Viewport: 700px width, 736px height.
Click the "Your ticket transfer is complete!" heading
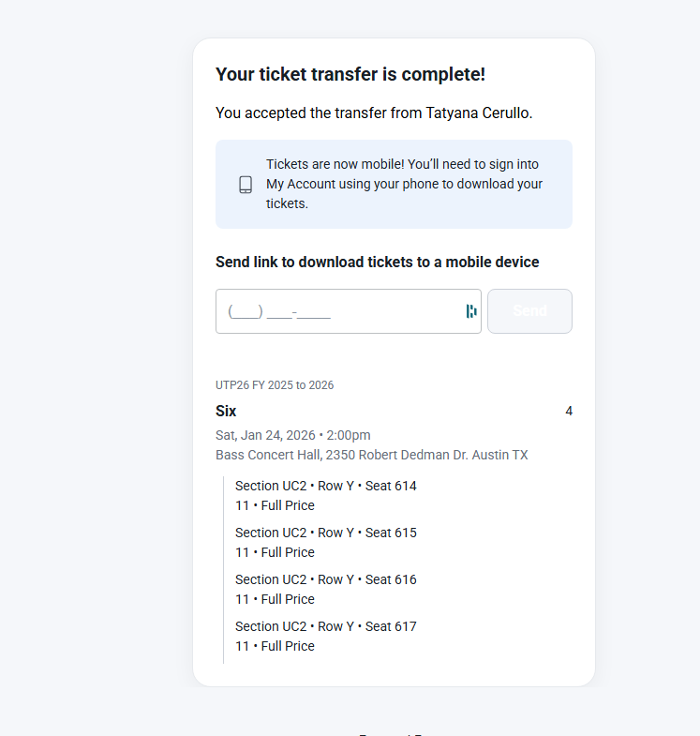[x=350, y=74]
